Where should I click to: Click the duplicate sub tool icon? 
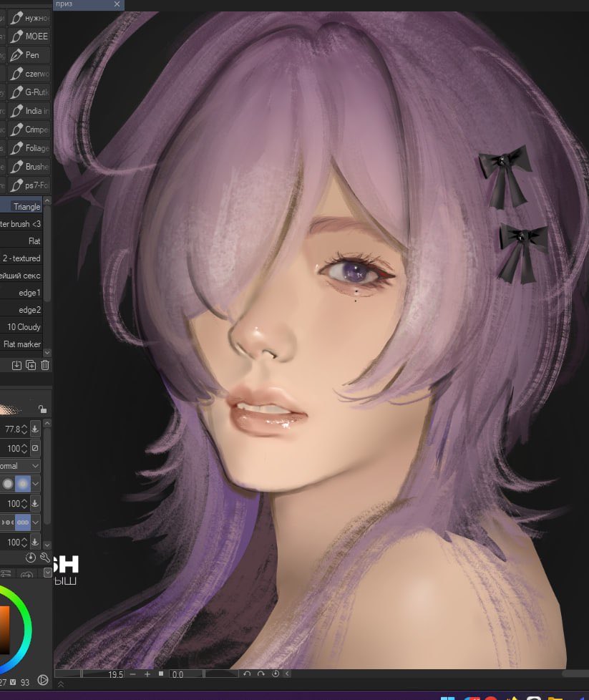click(31, 365)
